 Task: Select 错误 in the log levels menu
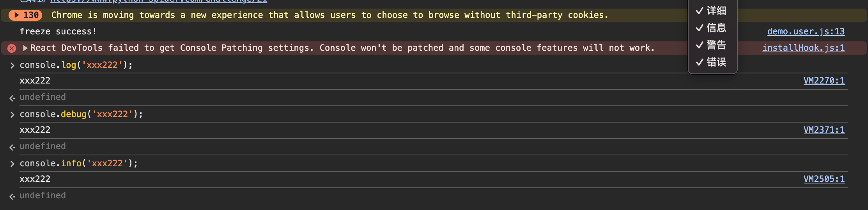[712, 62]
